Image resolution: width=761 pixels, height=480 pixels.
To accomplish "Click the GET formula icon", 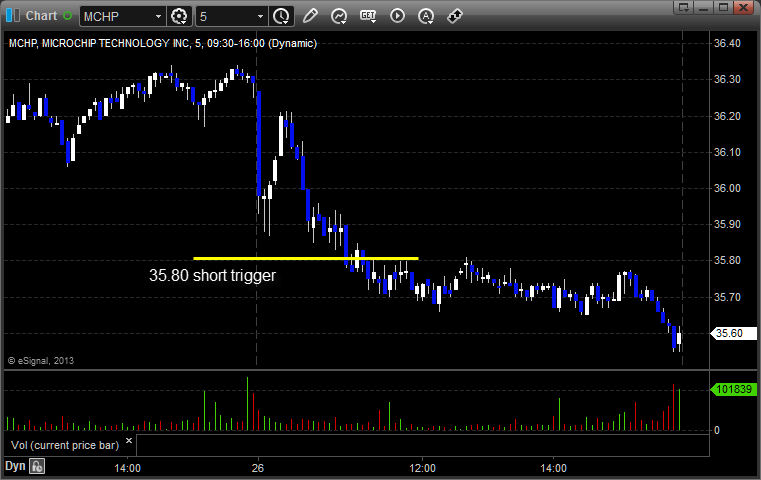I will click(368, 16).
